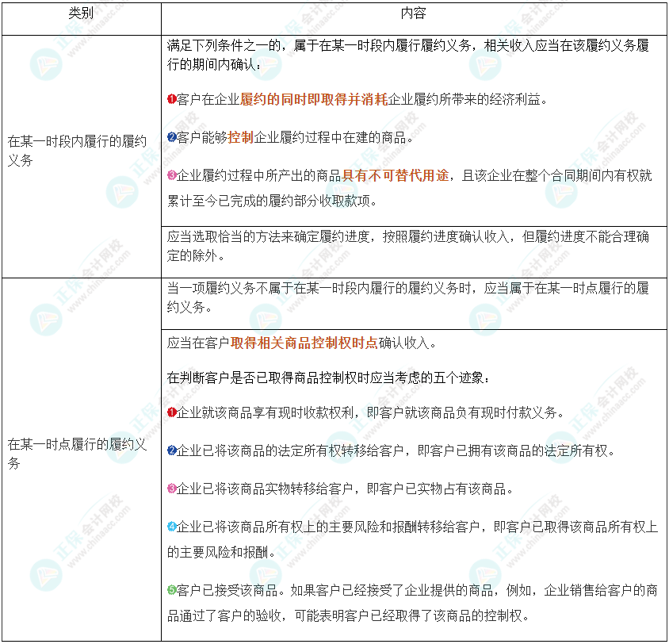This screenshot has height=644, width=669.
Task: Click the paragraph starting 应当选取恰当的方法
Action: click(x=407, y=246)
